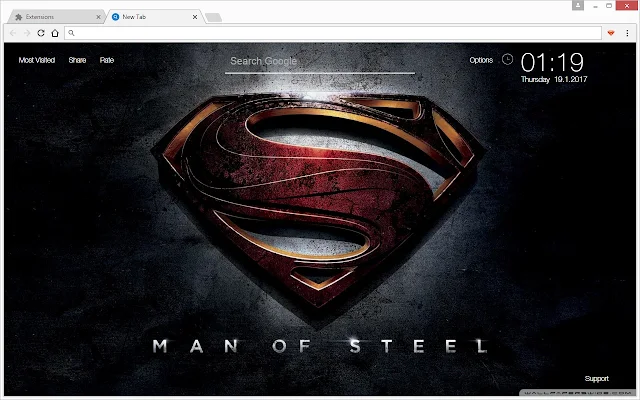
Task: Switch to the Extensions tab
Action: [55, 17]
